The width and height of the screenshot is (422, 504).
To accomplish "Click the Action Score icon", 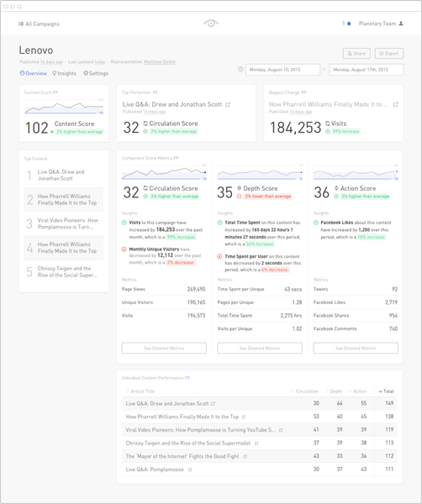I will pos(336,188).
